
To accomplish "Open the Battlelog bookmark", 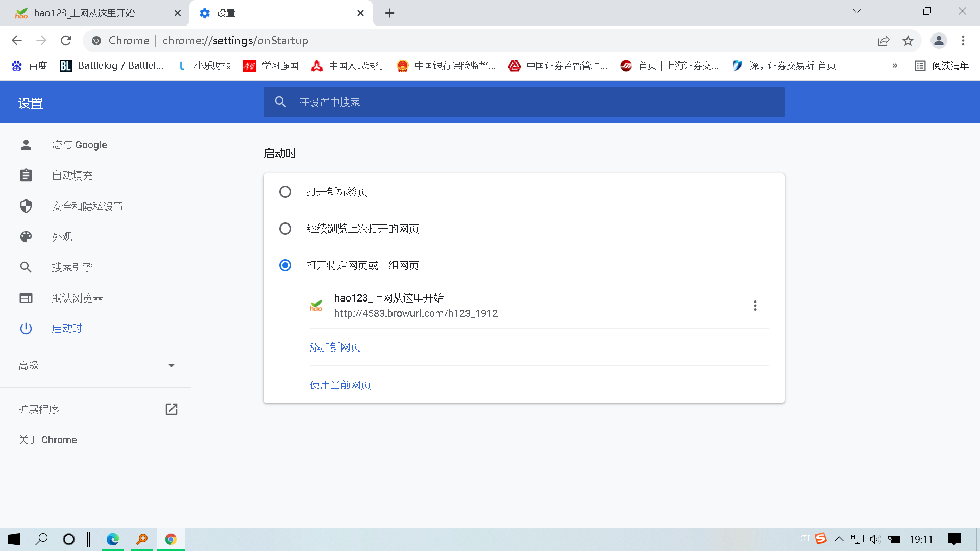I will [112, 66].
